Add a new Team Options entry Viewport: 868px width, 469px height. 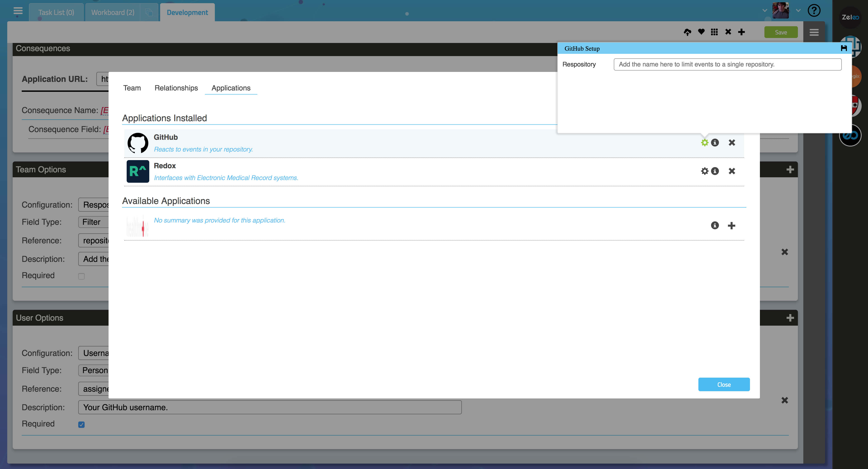coord(790,169)
